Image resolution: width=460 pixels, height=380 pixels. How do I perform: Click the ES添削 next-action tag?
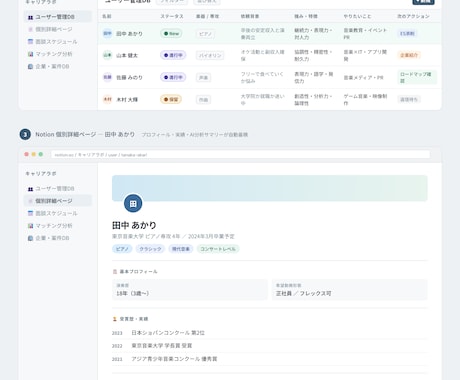pyautogui.click(x=407, y=34)
